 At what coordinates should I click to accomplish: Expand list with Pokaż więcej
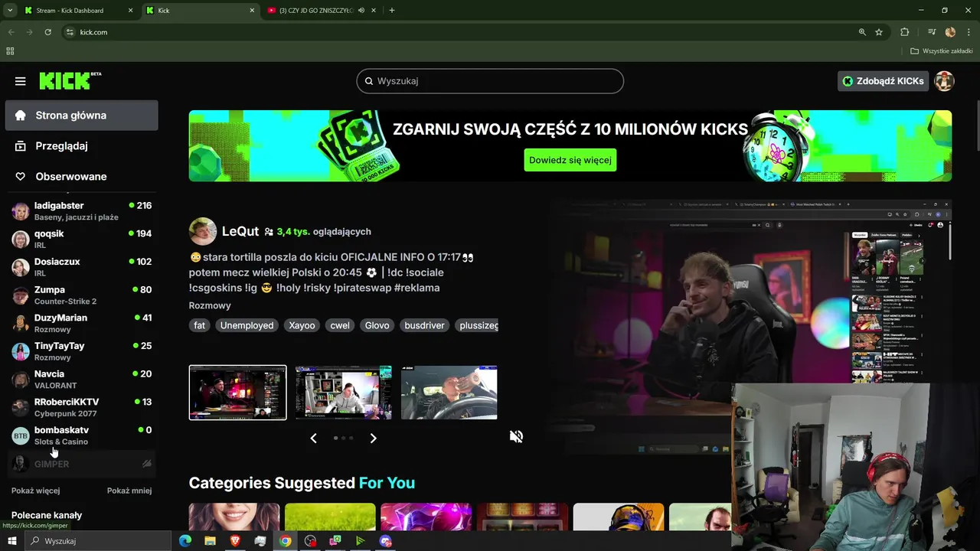coord(35,491)
